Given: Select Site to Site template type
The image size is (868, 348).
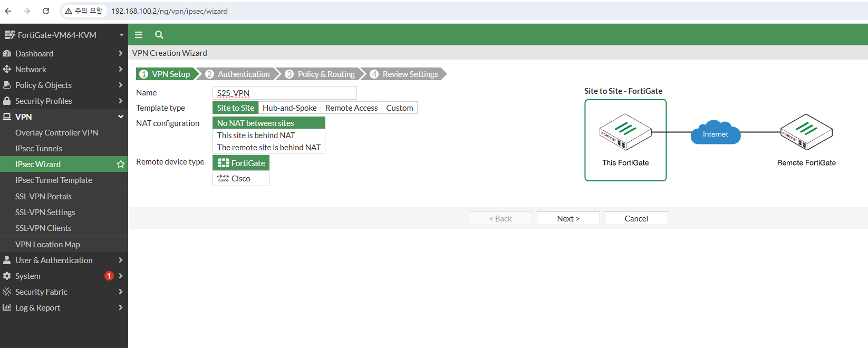Looking at the screenshot, I should pyautogui.click(x=236, y=108).
